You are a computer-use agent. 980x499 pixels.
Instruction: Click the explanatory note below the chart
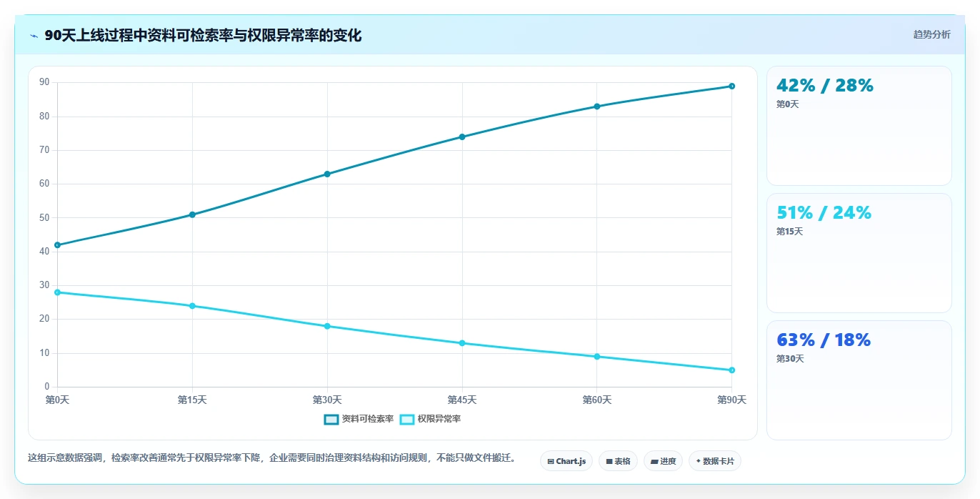(x=271, y=458)
